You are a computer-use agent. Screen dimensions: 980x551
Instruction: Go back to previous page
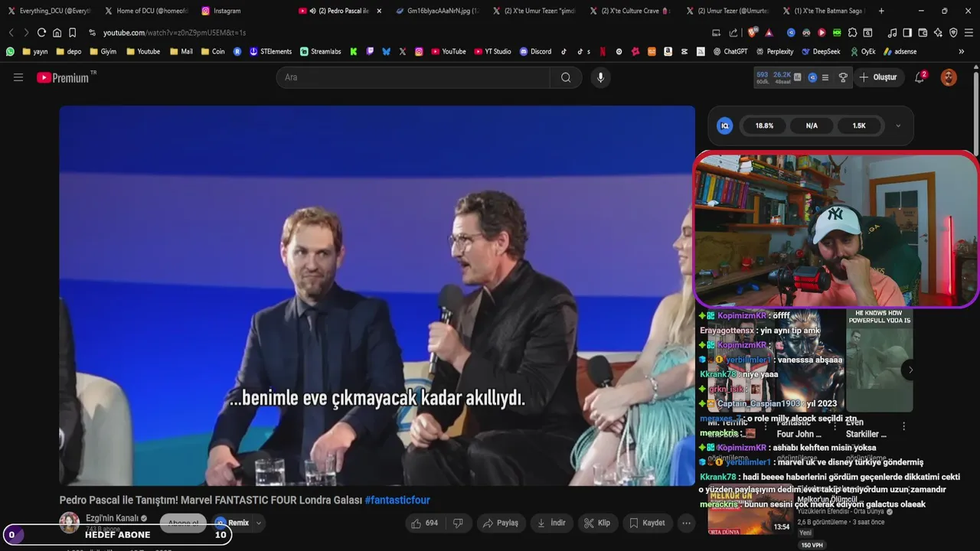pos(11,33)
